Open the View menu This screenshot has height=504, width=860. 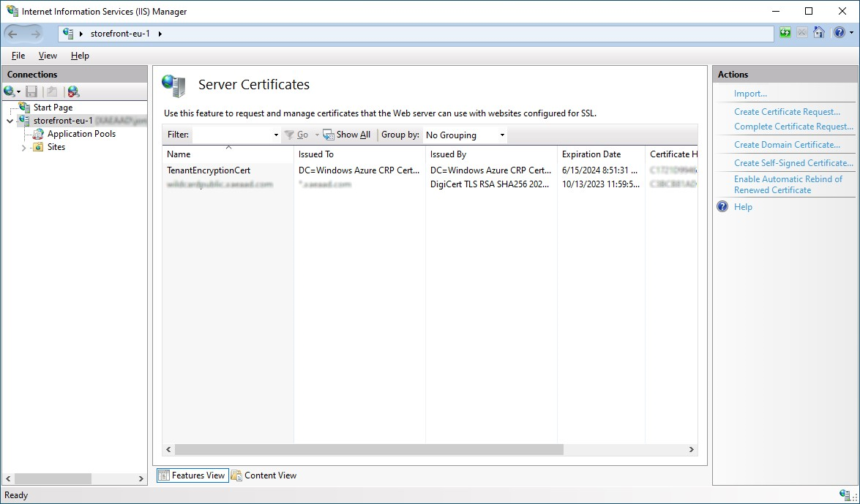click(48, 56)
